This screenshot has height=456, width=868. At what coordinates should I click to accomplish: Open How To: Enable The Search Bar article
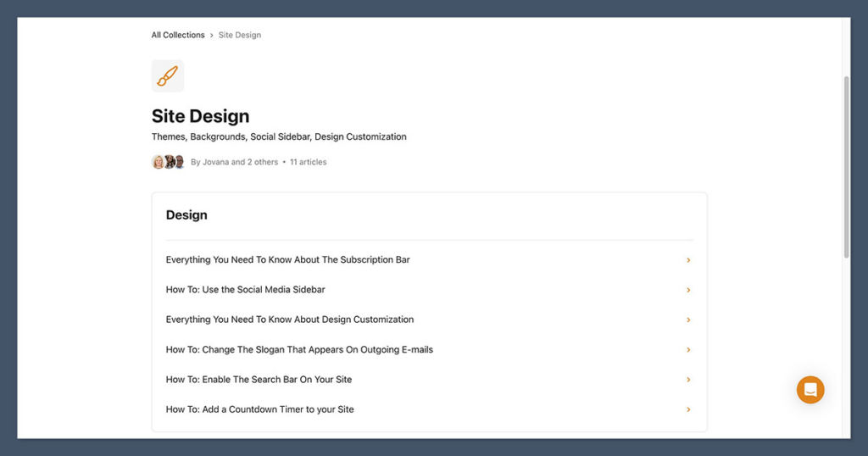pos(259,380)
